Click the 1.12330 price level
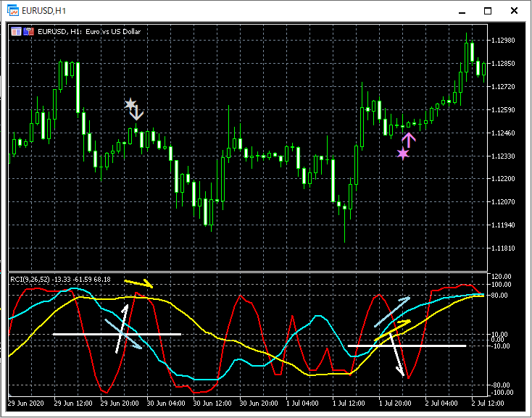Viewport: 532px width, 418px height. (x=503, y=156)
